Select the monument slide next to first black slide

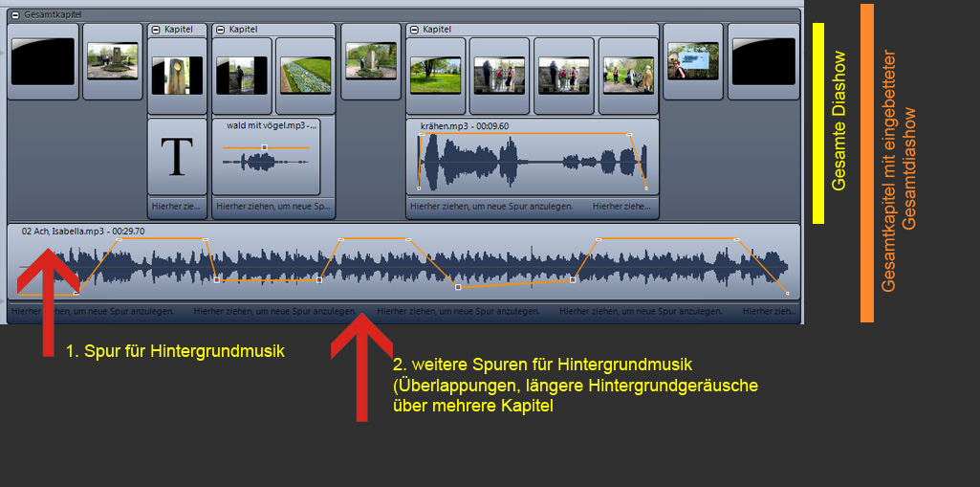pyautogui.click(x=112, y=62)
